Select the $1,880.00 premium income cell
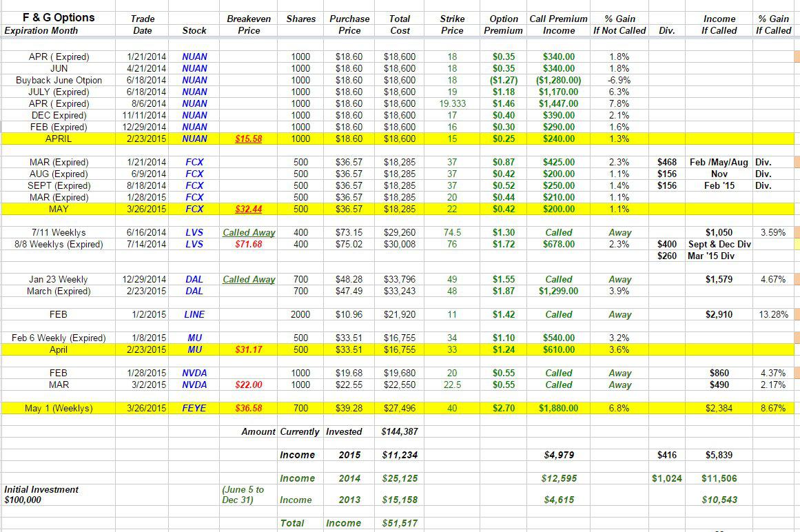Viewport: 800px width, 532px height. (x=559, y=409)
